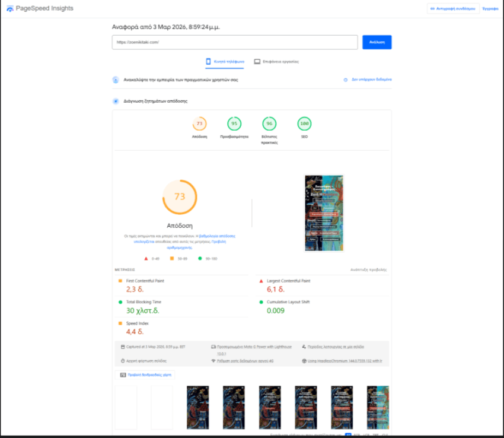The image size is (504, 438).
Task: Open 'Προβολή δενδροειδούς χάρτη' treemap button
Action: [x=145, y=375]
